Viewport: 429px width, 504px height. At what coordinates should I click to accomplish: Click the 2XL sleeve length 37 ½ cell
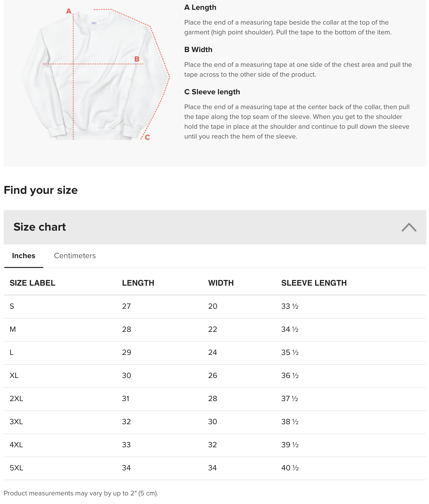(x=290, y=399)
